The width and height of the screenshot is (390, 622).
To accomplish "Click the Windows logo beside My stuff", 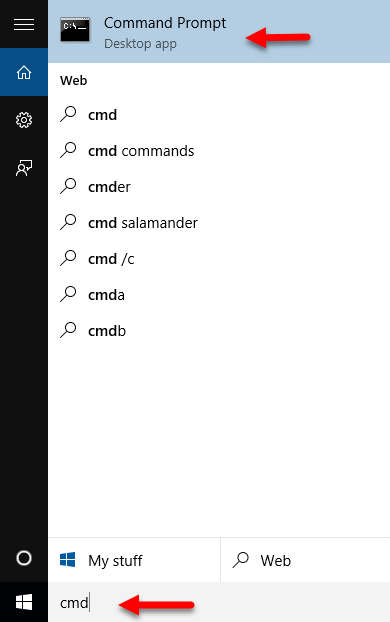I will point(67,560).
